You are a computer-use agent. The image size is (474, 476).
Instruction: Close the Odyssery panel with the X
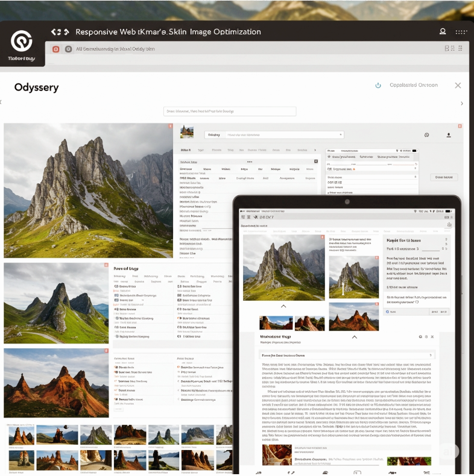pyautogui.click(x=458, y=86)
